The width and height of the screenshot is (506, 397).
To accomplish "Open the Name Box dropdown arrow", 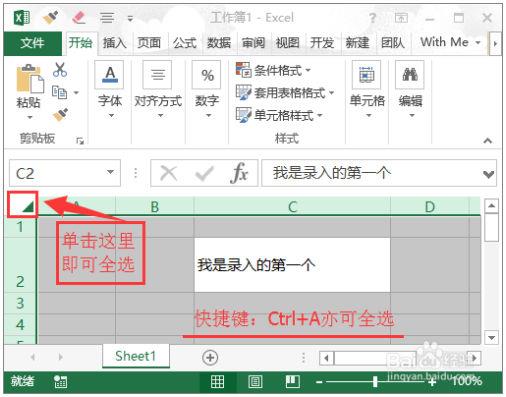I will click(x=110, y=172).
